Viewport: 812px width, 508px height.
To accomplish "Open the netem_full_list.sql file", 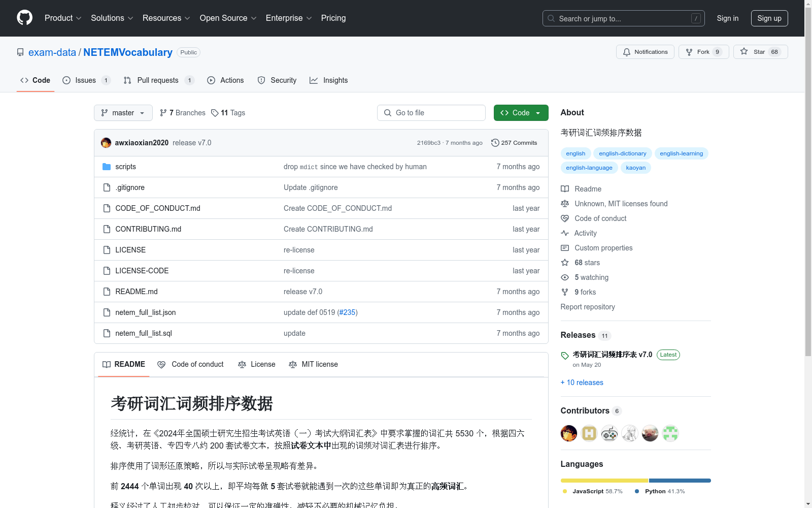I will click(x=144, y=333).
